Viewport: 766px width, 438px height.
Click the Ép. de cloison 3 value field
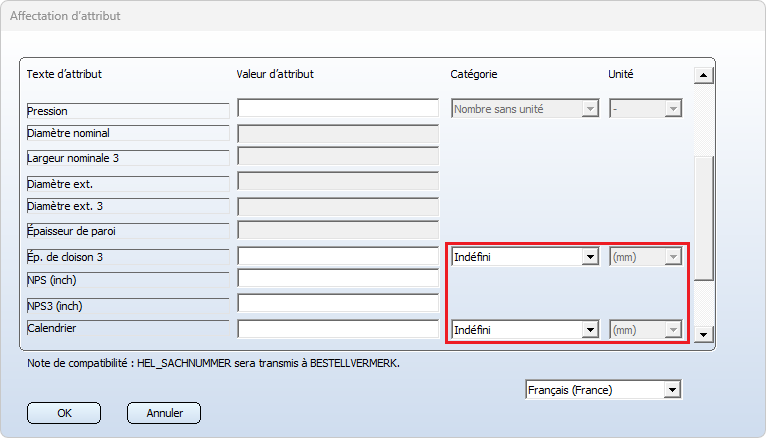[338, 257]
